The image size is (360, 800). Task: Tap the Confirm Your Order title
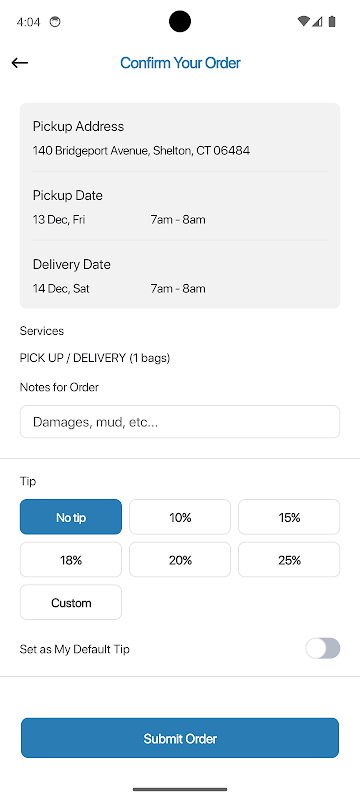point(180,63)
